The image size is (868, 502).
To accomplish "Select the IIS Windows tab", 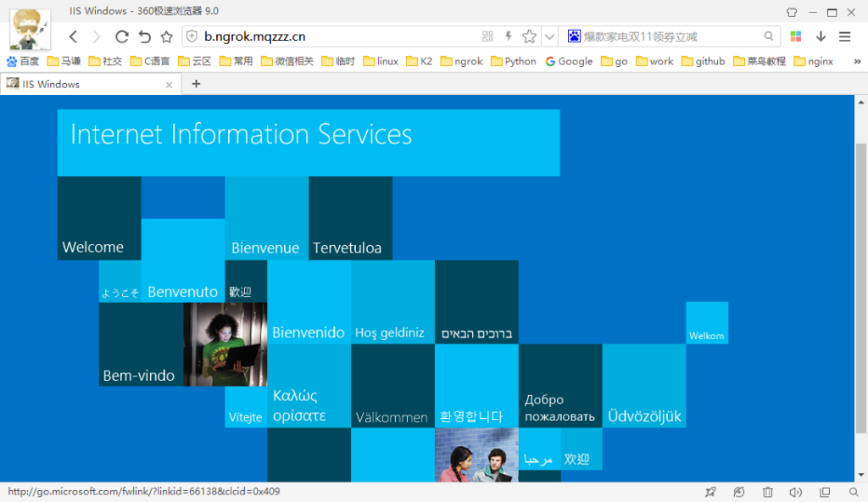I will (x=91, y=84).
